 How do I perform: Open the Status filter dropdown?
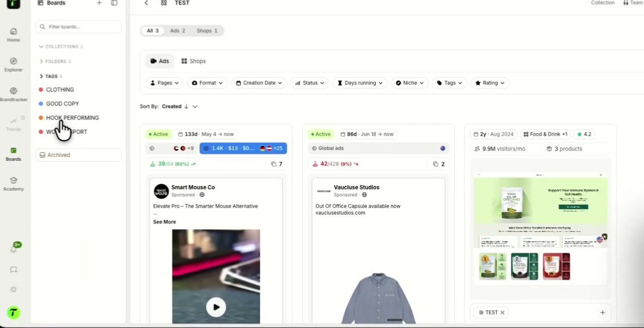click(x=310, y=83)
